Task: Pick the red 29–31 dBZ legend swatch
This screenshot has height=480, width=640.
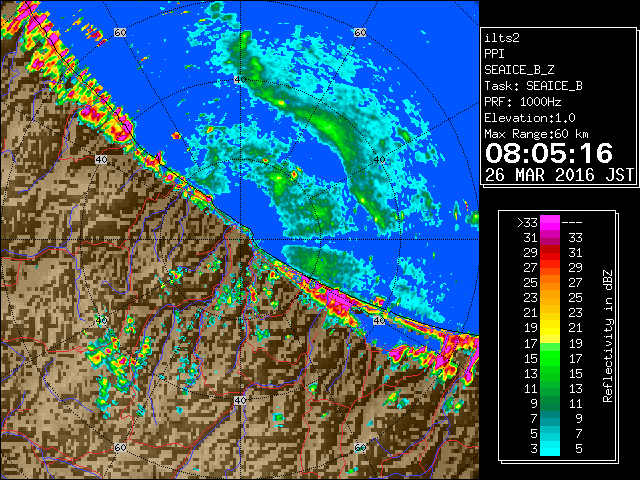Action: click(x=550, y=253)
